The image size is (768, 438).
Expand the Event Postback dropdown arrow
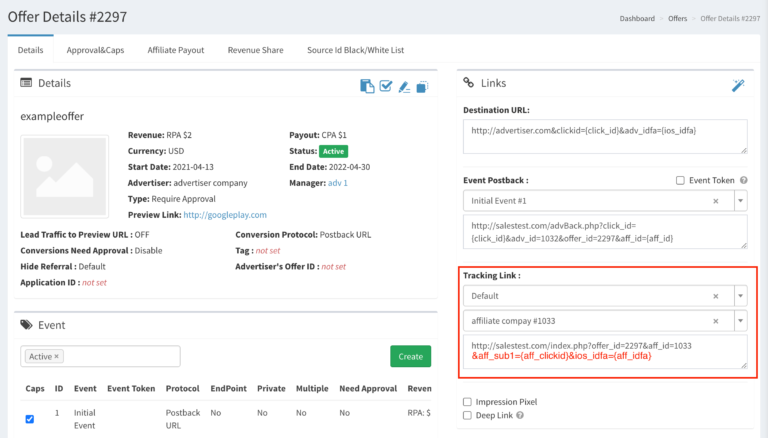coord(740,201)
